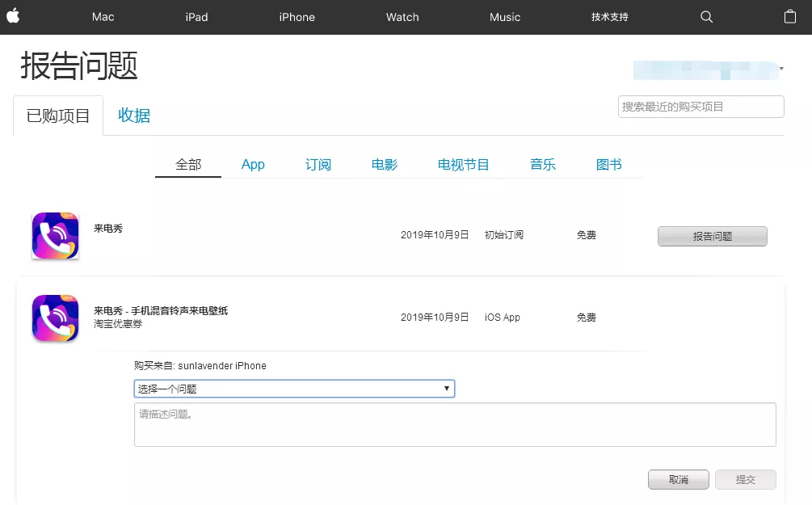The width and height of the screenshot is (812, 505).
Task: Click the 取消 button
Action: tap(679, 480)
